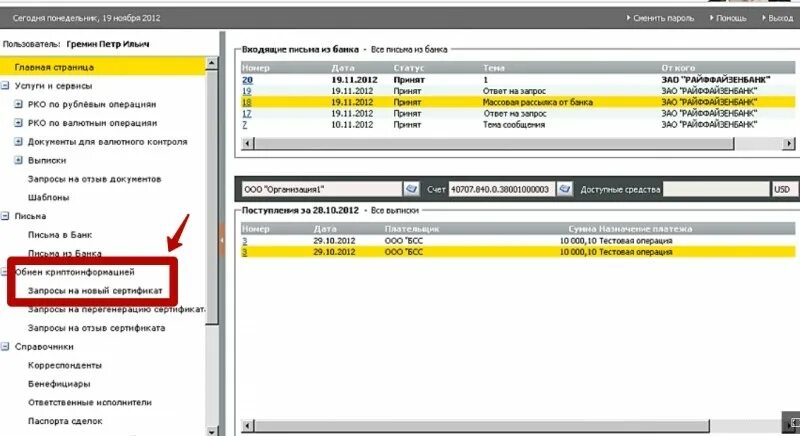This screenshot has width=800, height=436.
Task: Sort letters by Дата column header
Action: point(342,68)
